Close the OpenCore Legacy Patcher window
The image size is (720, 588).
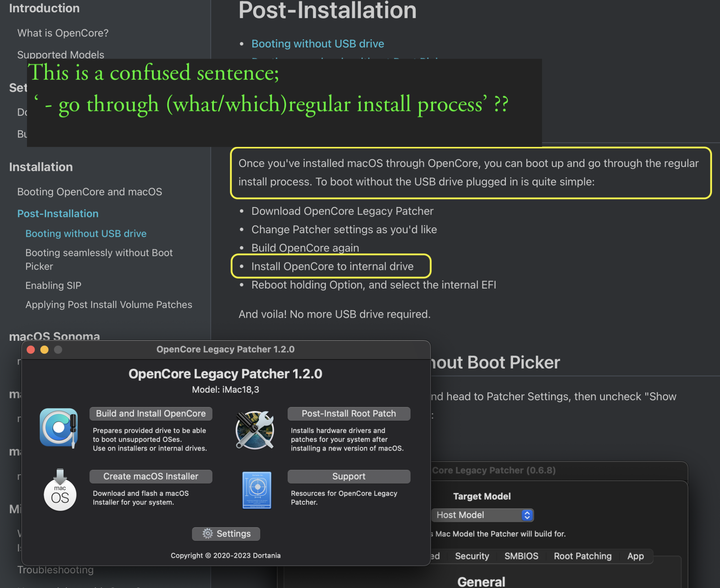point(31,349)
